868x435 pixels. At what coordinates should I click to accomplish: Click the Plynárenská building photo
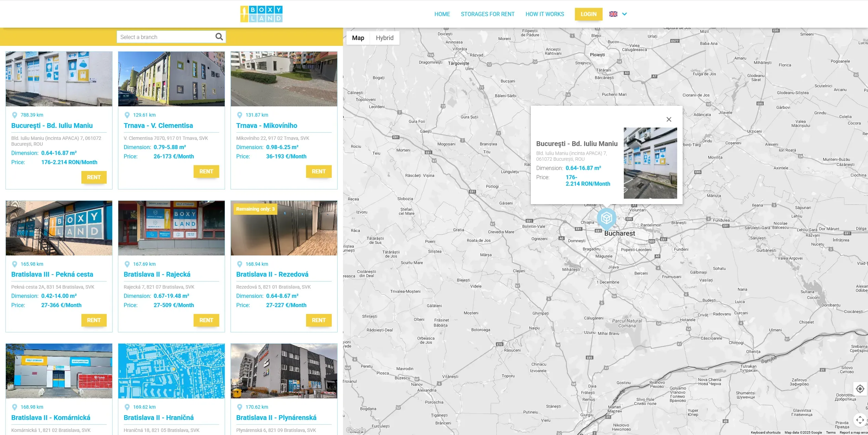[284, 371]
